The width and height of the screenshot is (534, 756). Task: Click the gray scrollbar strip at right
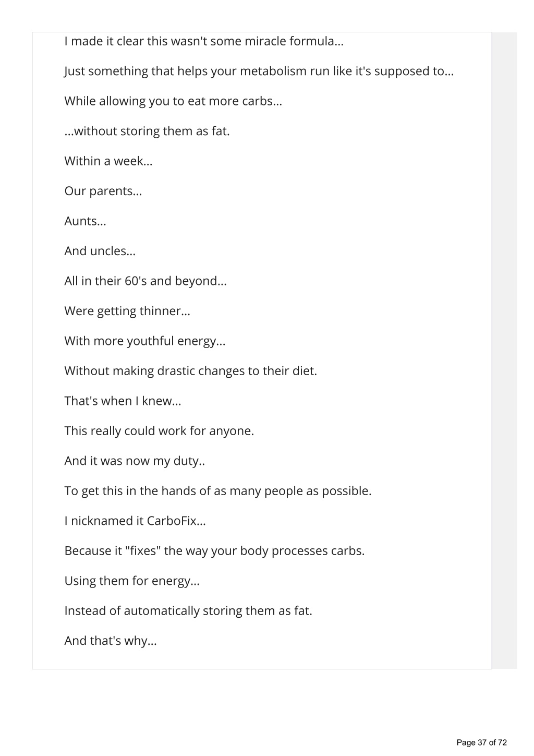click(x=505, y=351)
